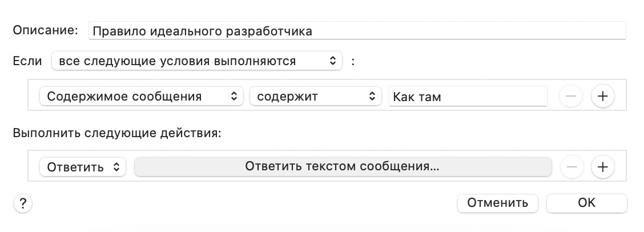644x232 pixels.
Task: Cancel the rule with Отменить
Action: pyautogui.click(x=498, y=203)
